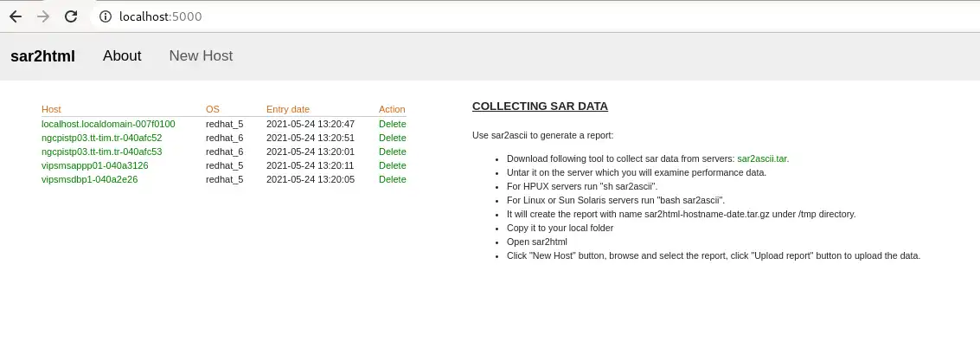This screenshot has width=980, height=342.
Task: Click redhat_5 OS cell for localhost.localdomain row
Action: coord(224,124)
